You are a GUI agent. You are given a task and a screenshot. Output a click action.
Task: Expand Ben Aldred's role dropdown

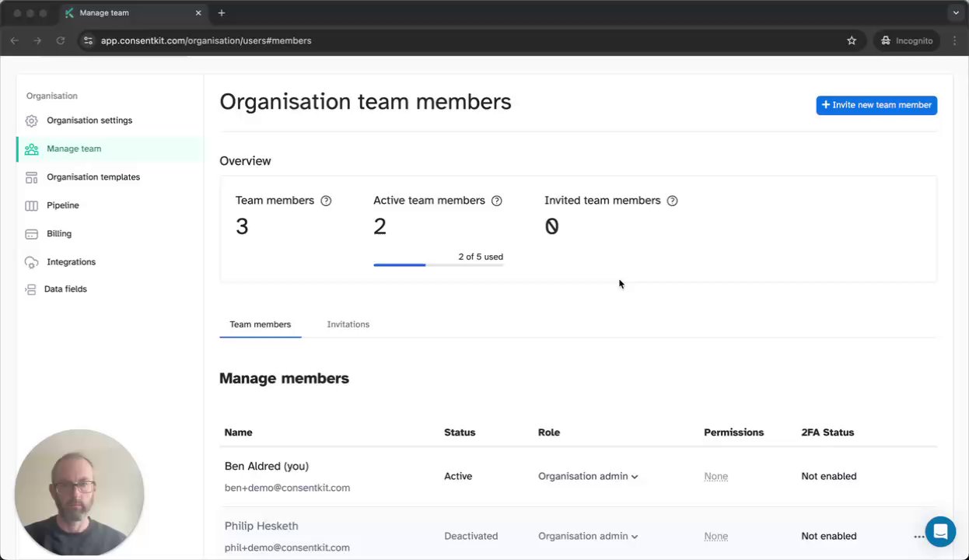click(x=588, y=476)
